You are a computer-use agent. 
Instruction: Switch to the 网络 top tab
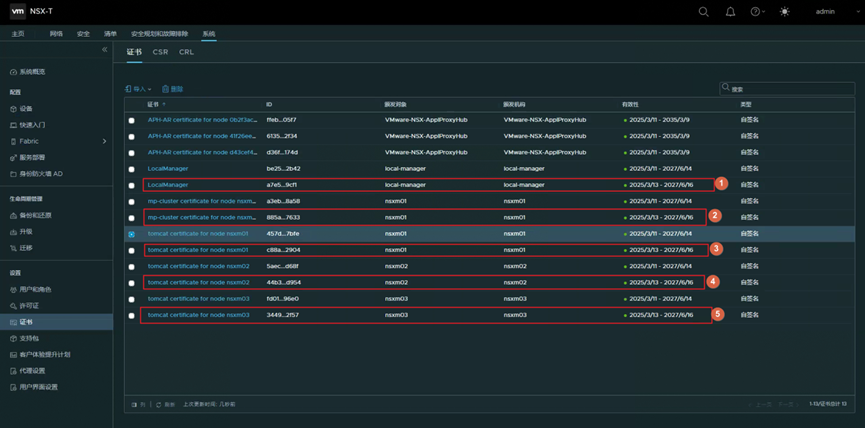pos(56,34)
